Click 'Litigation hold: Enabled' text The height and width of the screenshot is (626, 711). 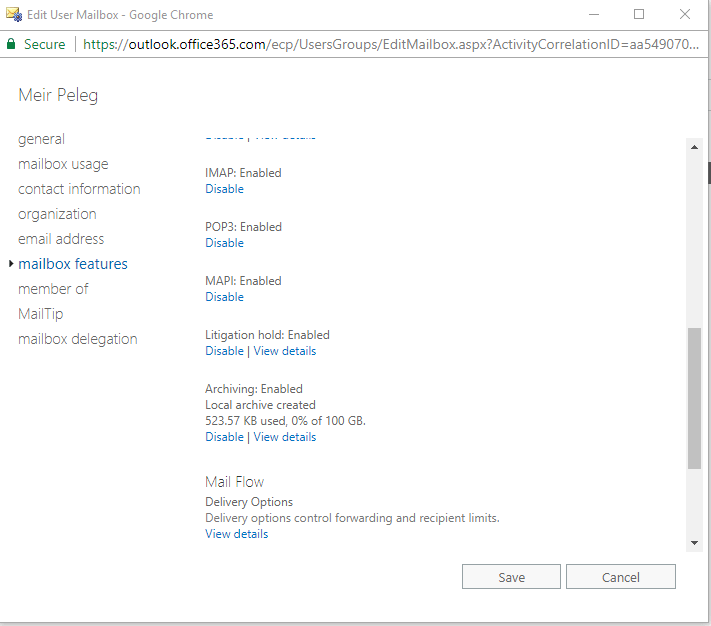268,335
